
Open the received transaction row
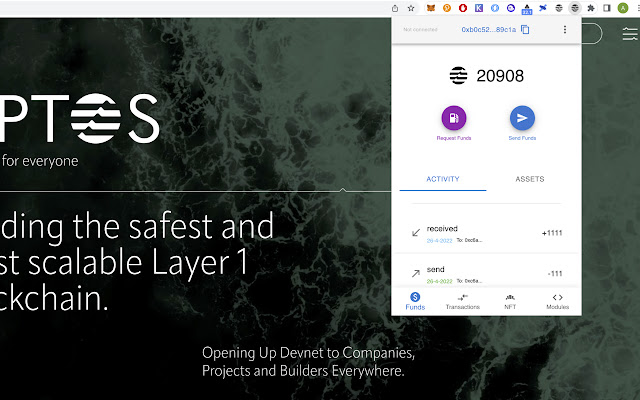click(x=487, y=233)
